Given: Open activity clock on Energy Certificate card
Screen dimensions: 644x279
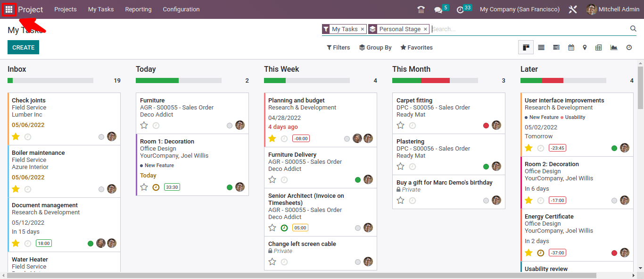Looking at the screenshot, I should pyautogui.click(x=541, y=253).
